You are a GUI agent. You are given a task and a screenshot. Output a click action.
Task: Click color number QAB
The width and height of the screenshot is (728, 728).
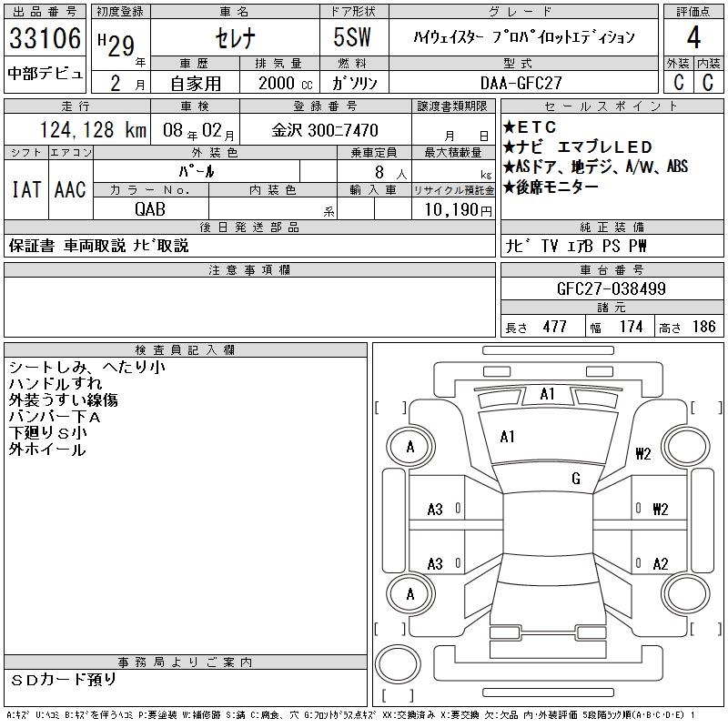tap(150, 209)
